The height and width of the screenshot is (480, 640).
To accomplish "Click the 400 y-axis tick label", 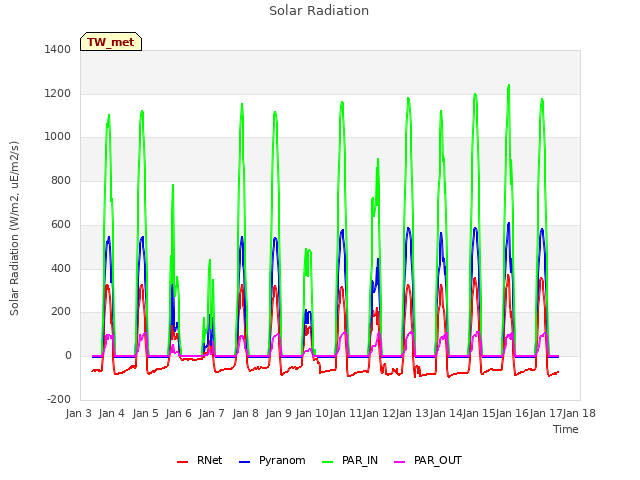I will click(x=61, y=268).
